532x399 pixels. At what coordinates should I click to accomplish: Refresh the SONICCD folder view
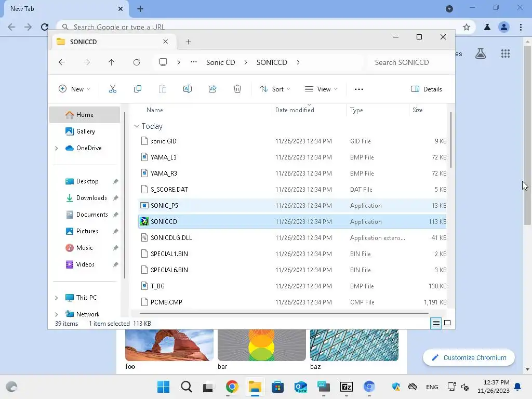point(137,62)
